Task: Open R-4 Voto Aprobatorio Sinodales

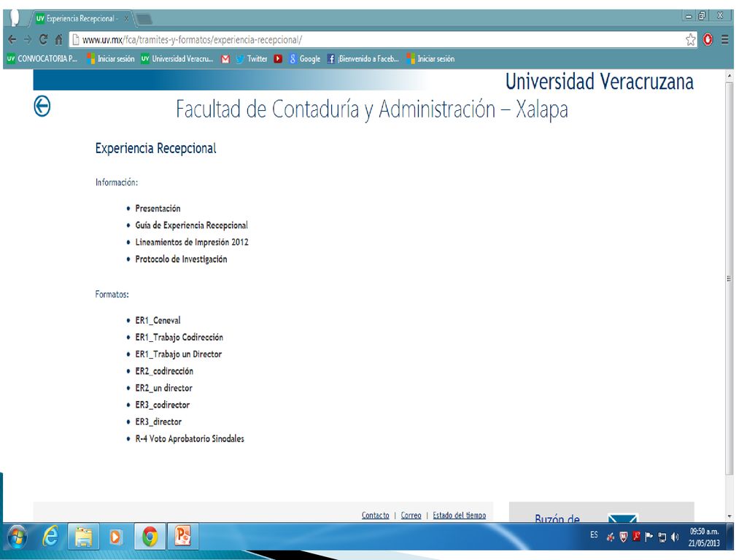Action: (190, 438)
